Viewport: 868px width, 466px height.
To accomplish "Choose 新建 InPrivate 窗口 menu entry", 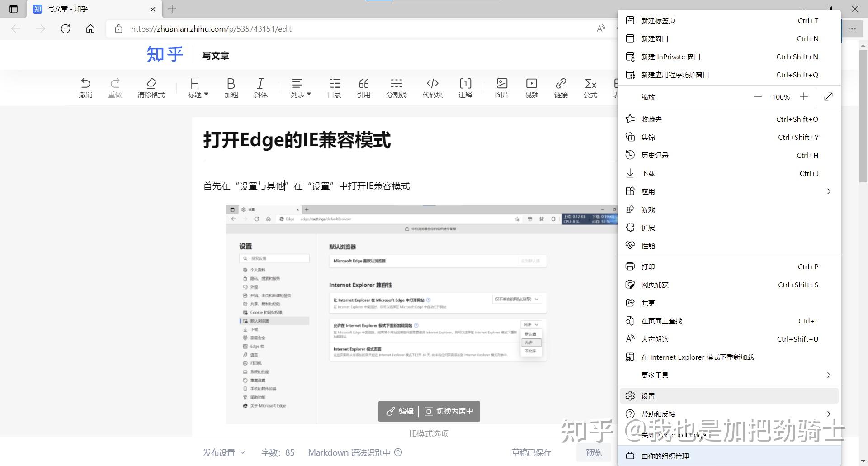I will (x=729, y=57).
